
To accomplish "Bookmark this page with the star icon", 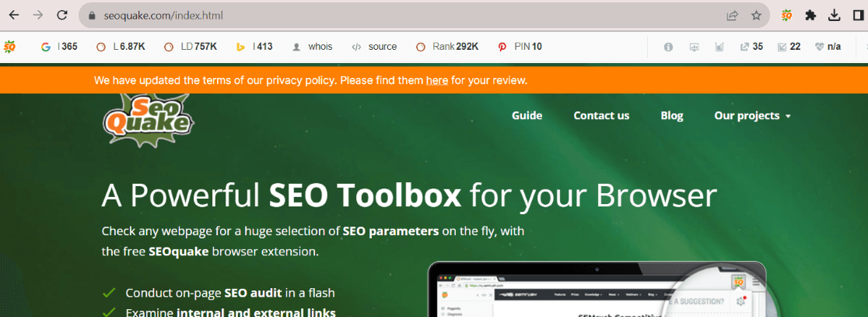I will 756,15.
